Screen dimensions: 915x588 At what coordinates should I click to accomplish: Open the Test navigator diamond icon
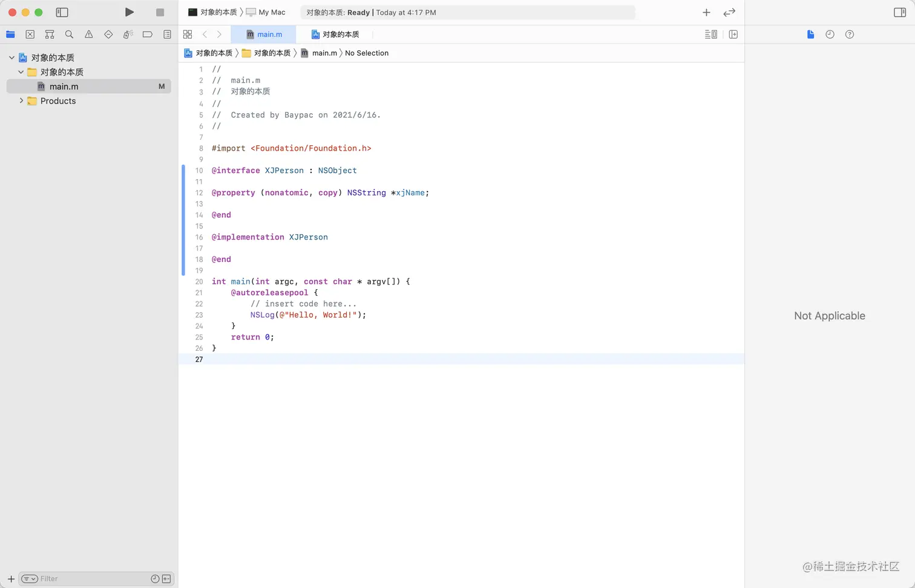click(108, 34)
